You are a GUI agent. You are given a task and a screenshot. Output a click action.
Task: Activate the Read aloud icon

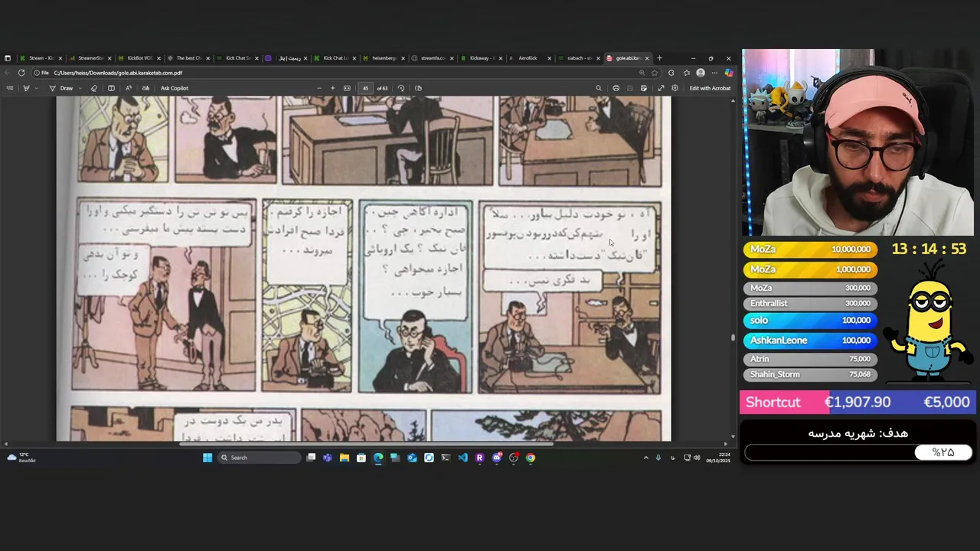pyautogui.click(x=129, y=88)
